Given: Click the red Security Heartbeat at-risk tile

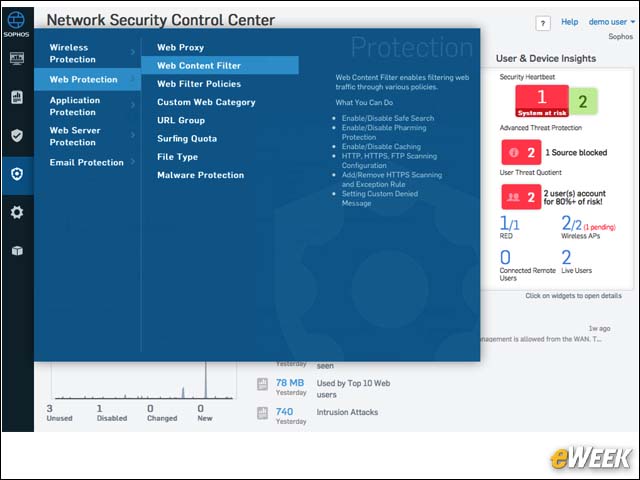Looking at the screenshot, I should (x=542, y=101).
